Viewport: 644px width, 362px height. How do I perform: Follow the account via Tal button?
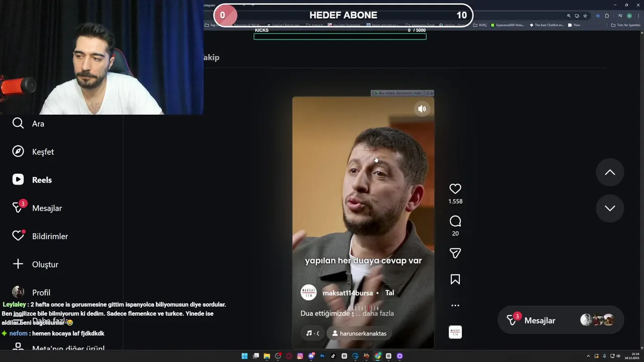point(389,293)
